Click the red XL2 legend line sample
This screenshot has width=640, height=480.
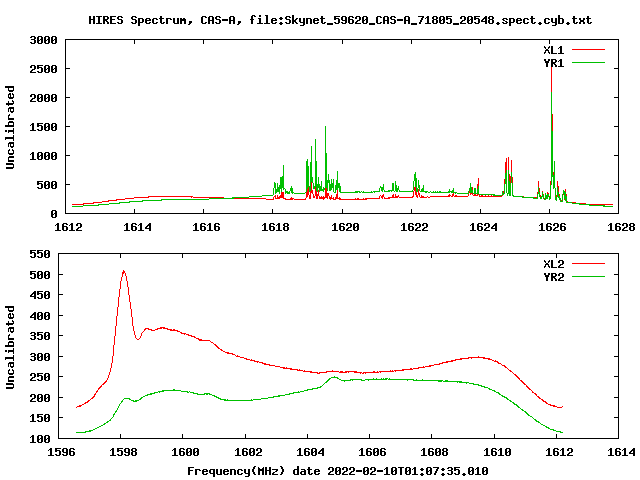(588, 264)
